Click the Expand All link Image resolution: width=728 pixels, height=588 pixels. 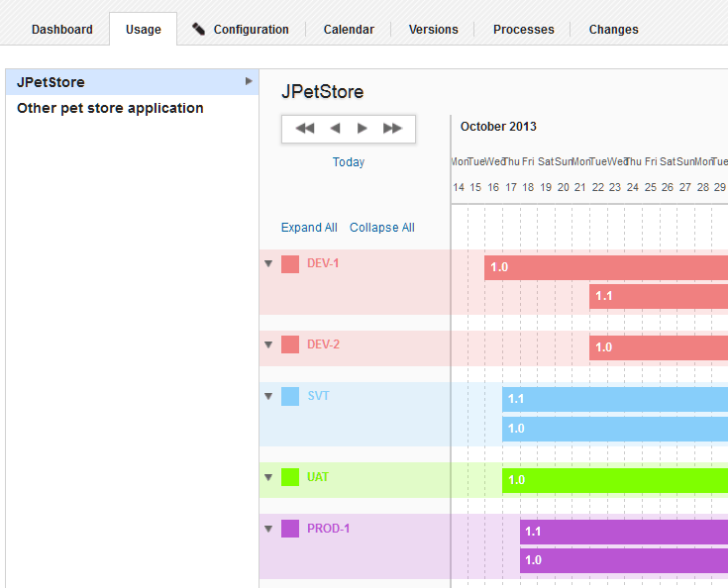(x=309, y=228)
